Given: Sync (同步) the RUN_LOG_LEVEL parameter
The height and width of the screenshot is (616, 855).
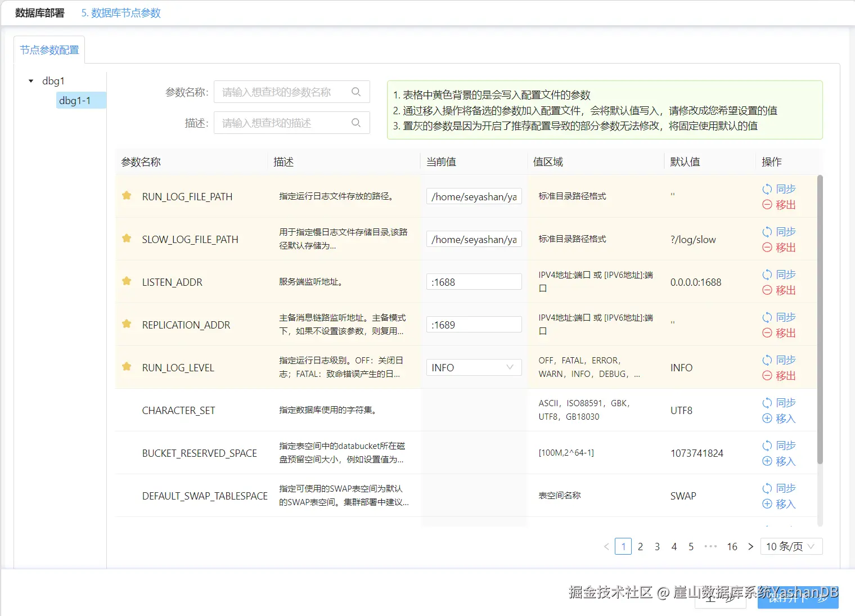Looking at the screenshot, I should (x=779, y=360).
